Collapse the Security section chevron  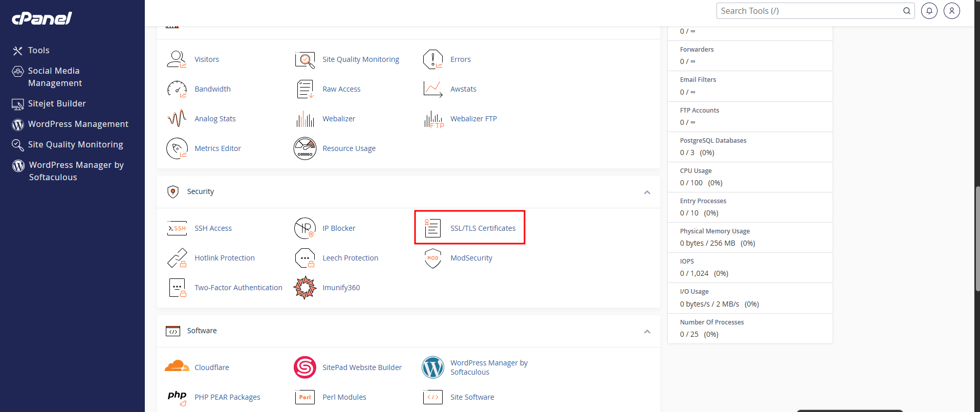click(647, 192)
